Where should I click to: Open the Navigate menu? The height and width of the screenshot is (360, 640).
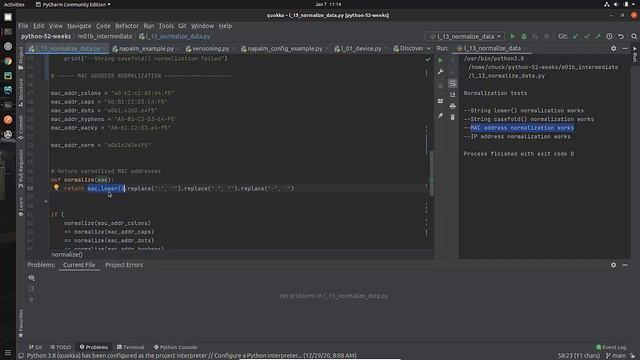[x=79, y=26]
